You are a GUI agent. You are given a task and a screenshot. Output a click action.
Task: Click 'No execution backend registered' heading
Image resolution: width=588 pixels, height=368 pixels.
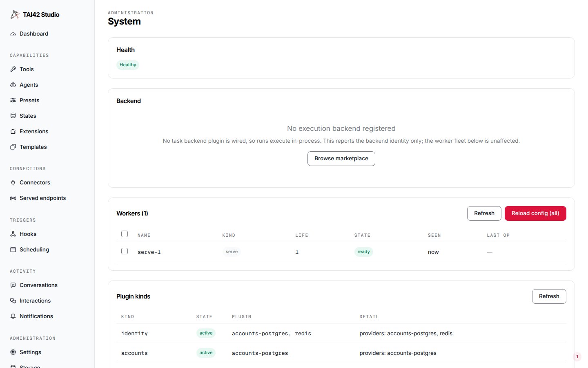click(x=341, y=129)
